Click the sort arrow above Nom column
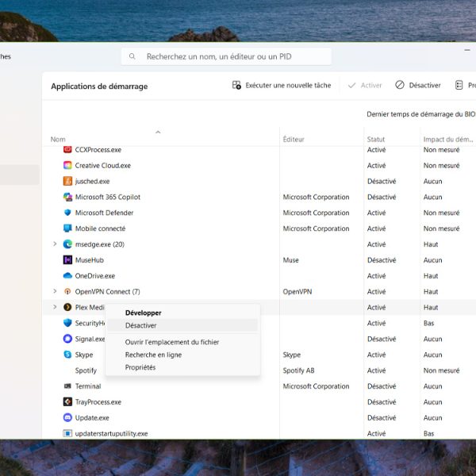This screenshot has width=476, height=476. pos(158,132)
